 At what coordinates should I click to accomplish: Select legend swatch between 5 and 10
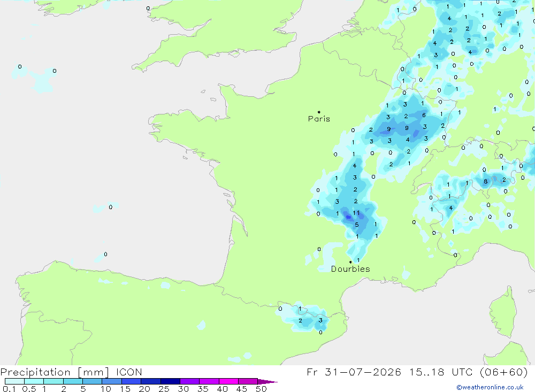(x=93, y=381)
